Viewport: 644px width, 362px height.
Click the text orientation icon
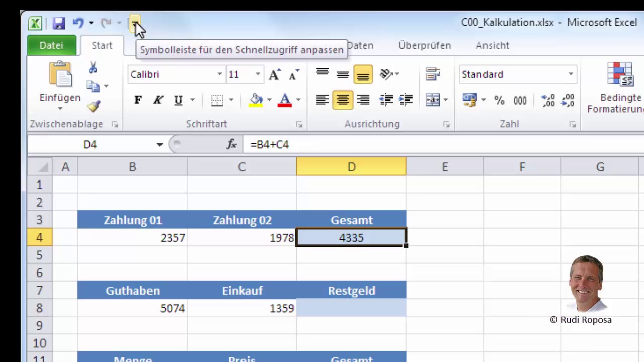(386, 74)
